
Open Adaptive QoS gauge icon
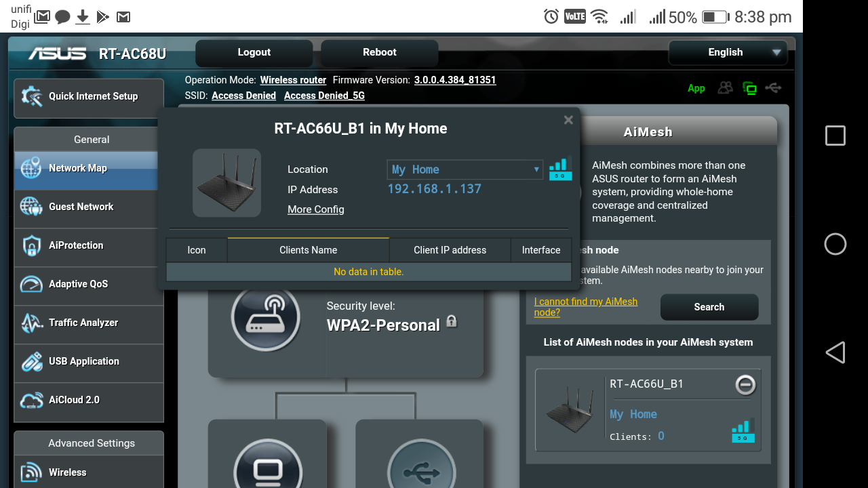(32, 284)
